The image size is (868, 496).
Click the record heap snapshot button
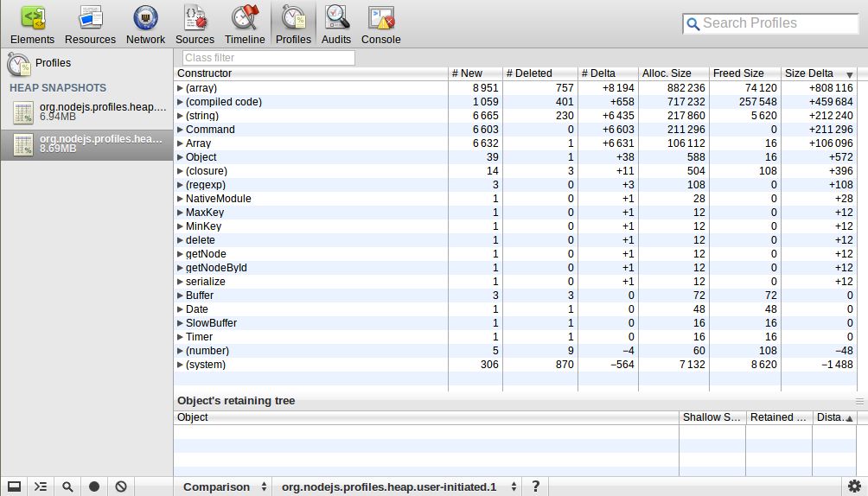(x=94, y=486)
